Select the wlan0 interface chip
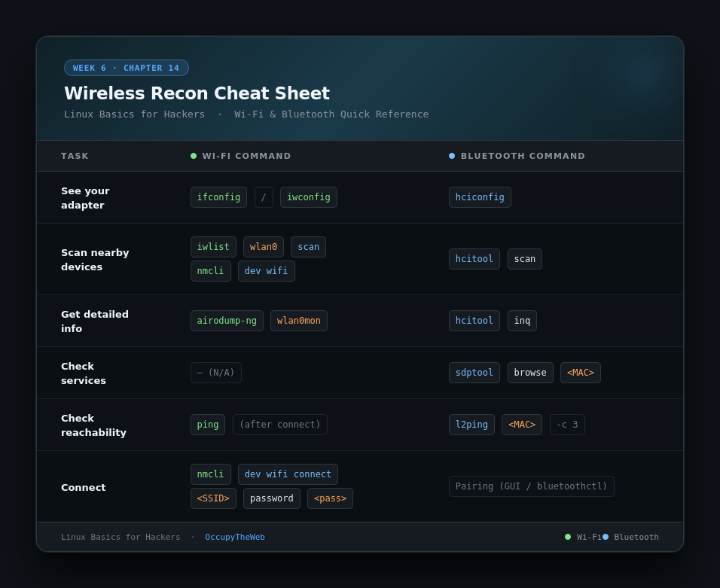 coord(264,247)
